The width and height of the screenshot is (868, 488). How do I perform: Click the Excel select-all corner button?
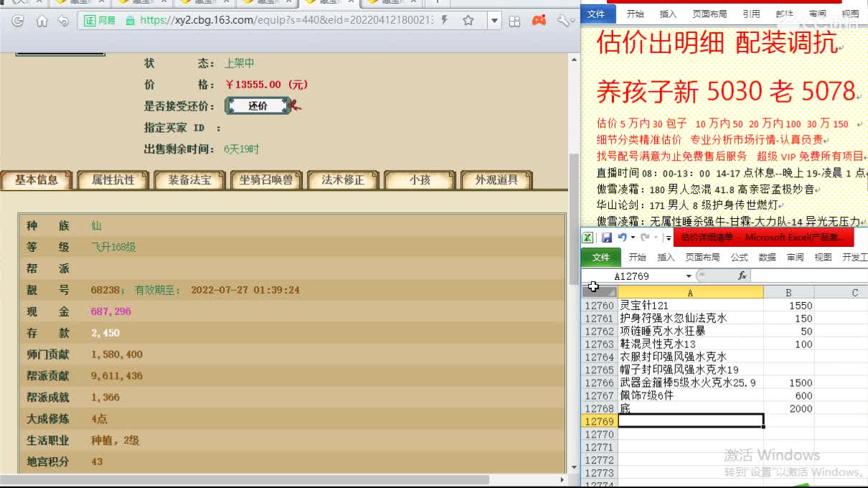600,292
